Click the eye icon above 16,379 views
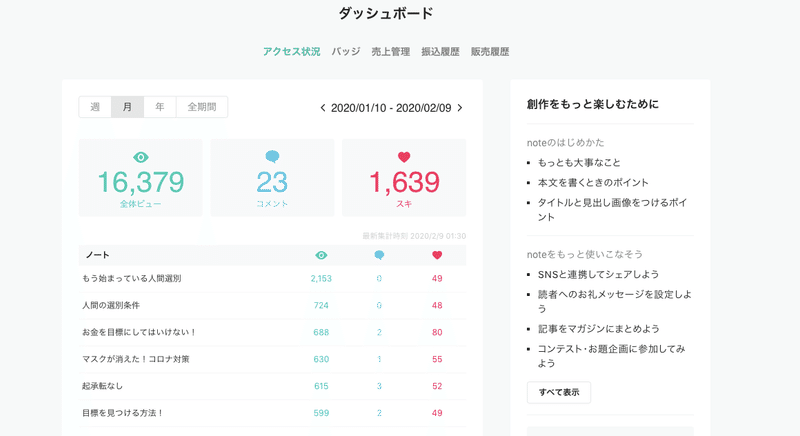The image size is (800, 436). click(141, 157)
